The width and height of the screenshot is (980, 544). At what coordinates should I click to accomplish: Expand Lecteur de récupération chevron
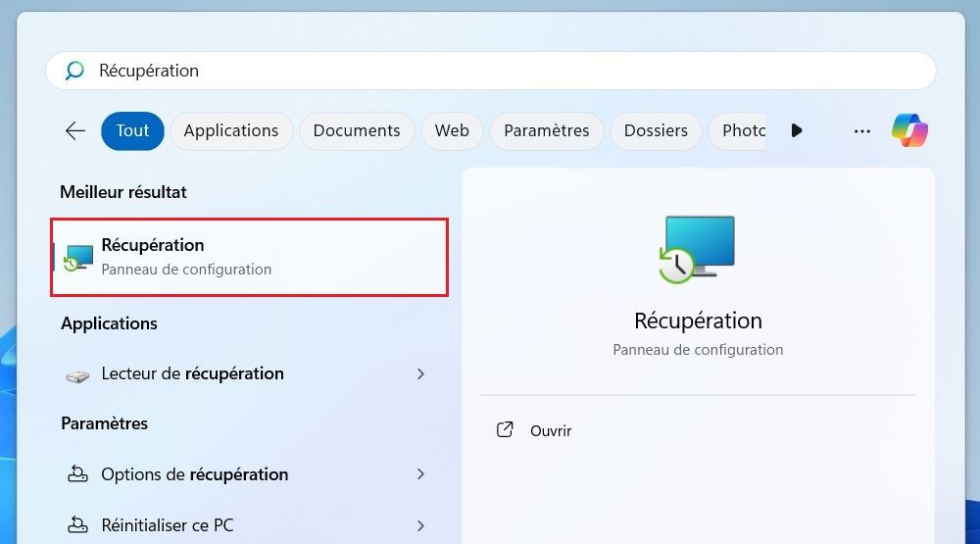pyautogui.click(x=420, y=373)
